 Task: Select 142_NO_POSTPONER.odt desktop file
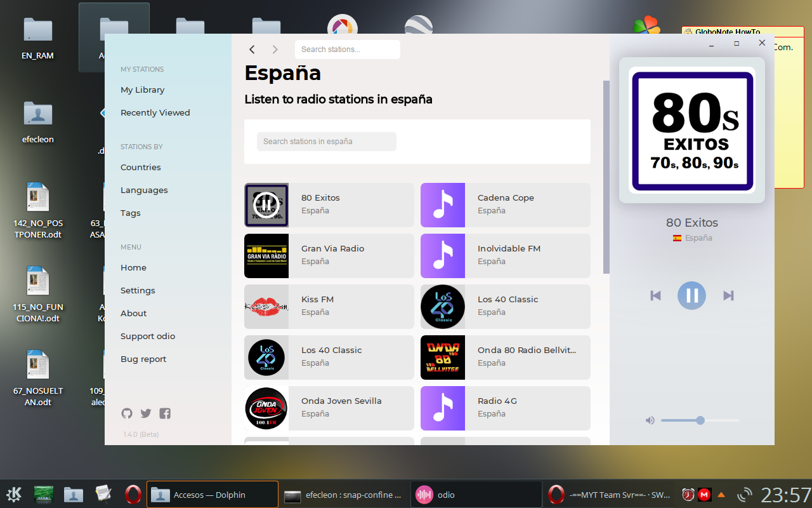tap(38, 210)
